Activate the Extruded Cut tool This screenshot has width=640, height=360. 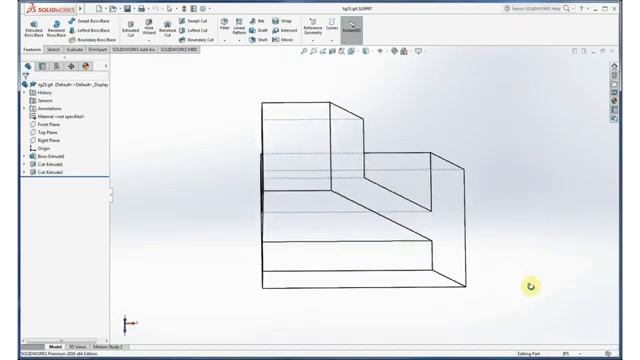coord(130,29)
